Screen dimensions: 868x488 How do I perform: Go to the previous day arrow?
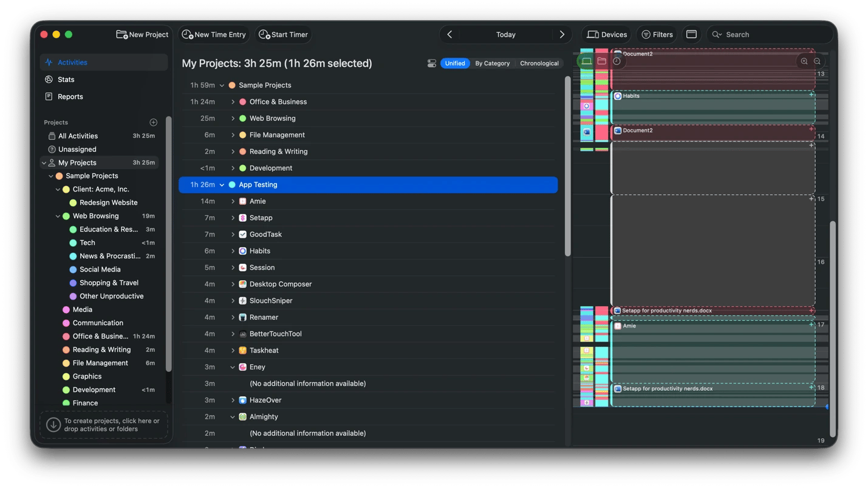click(x=449, y=35)
